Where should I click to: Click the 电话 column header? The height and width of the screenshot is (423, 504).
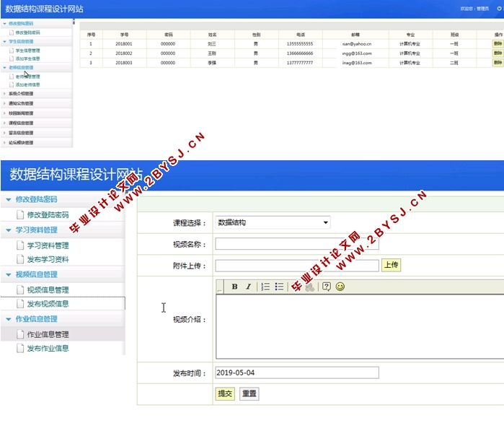(301, 35)
